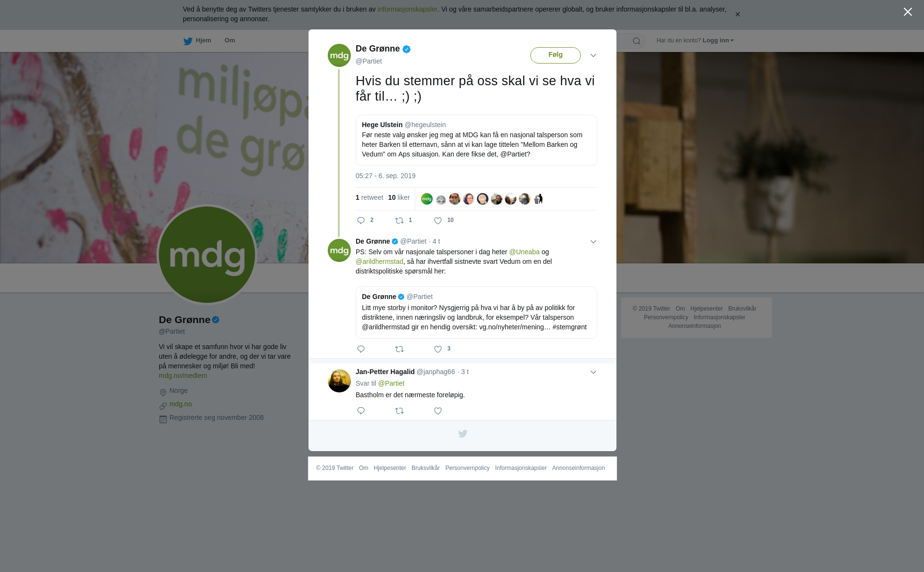Click the reply icon on the PS tweet
Viewport: 924px width, 572px height.
(x=361, y=349)
